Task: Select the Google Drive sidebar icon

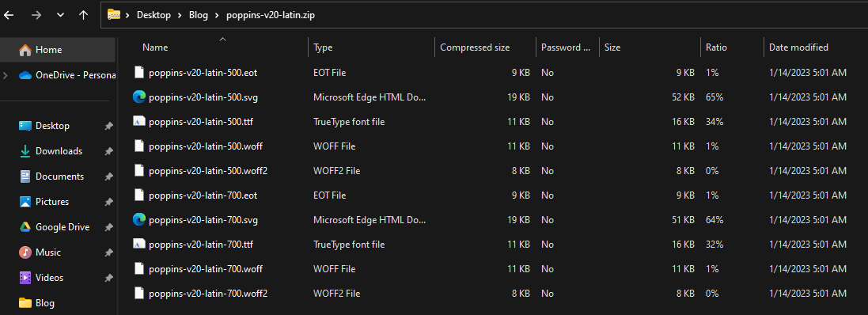Action: (x=25, y=227)
